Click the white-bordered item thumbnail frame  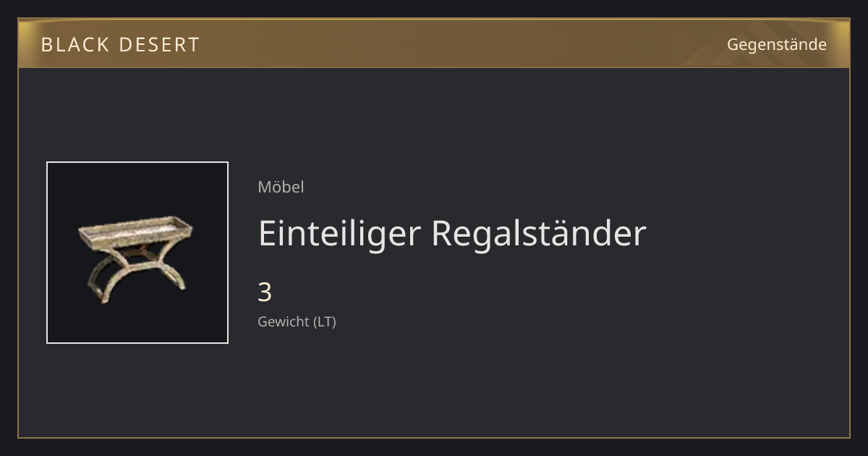[x=137, y=253]
